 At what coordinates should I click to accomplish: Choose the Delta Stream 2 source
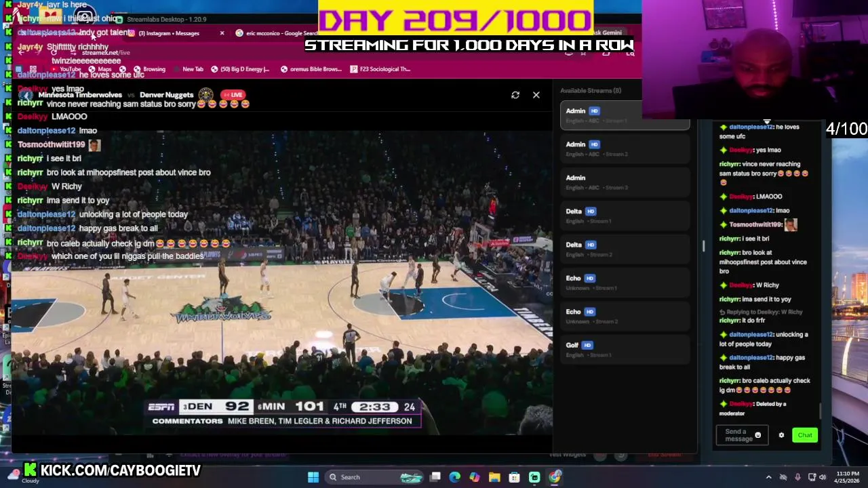[x=625, y=249]
